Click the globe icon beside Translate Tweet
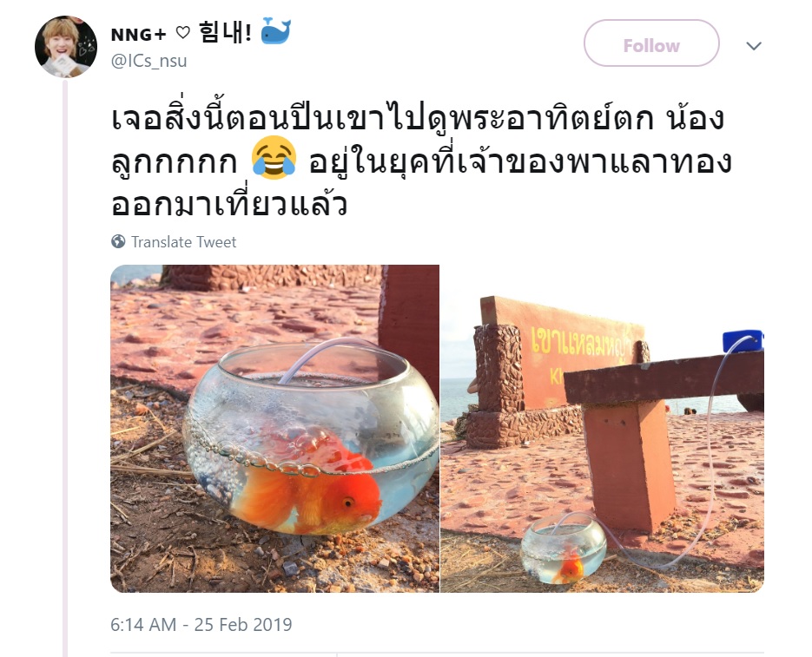The width and height of the screenshot is (812, 657). (x=119, y=241)
